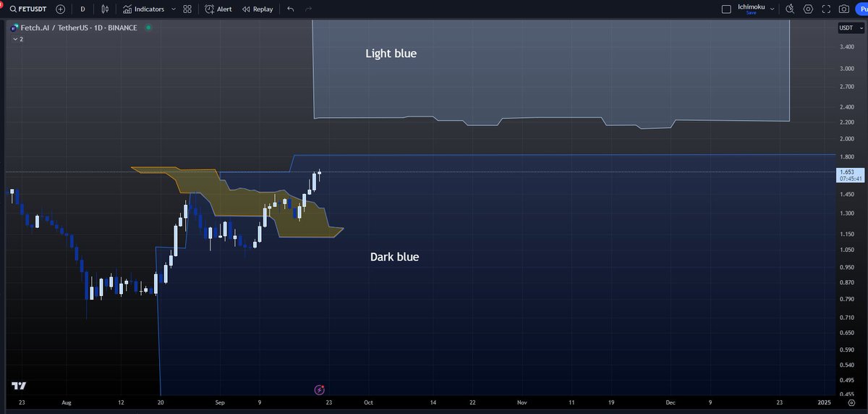This screenshot has width=868, height=414.
Task: Open chart settings hexagon icon
Action: tap(808, 9)
